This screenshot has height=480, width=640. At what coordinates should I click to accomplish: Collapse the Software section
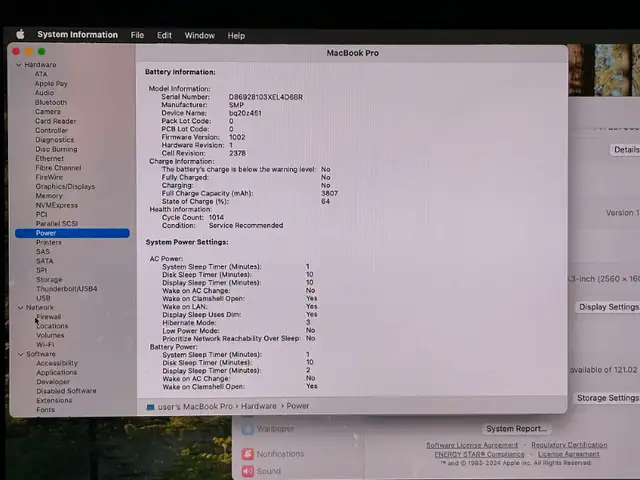coord(20,354)
